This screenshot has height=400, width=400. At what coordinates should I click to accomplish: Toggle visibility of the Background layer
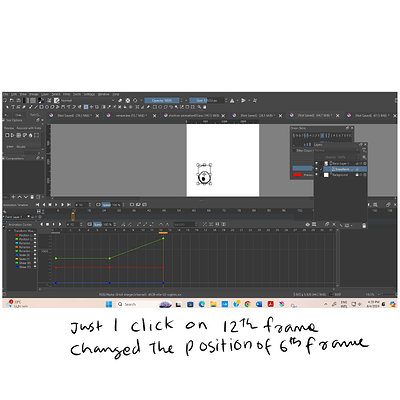coord(317,175)
